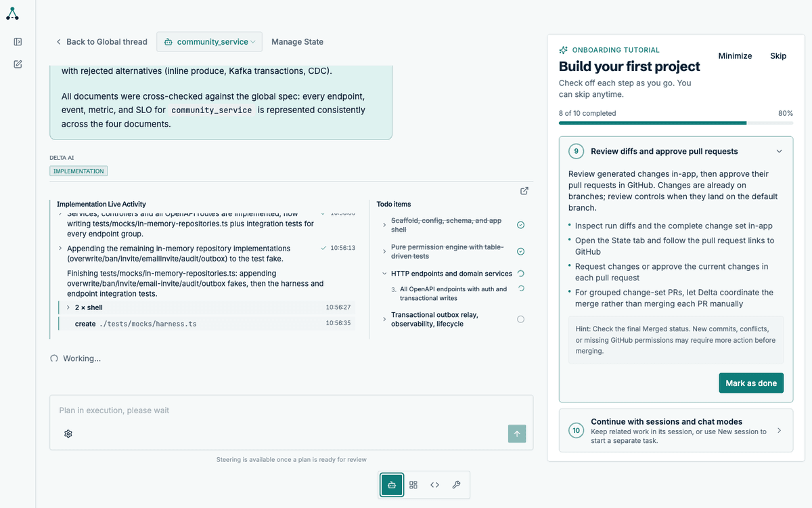Viewport: 812px width, 508px height.
Task: Click spinner beside 'All OpenAPI endpoints' subtask
Action: point(521,289)
